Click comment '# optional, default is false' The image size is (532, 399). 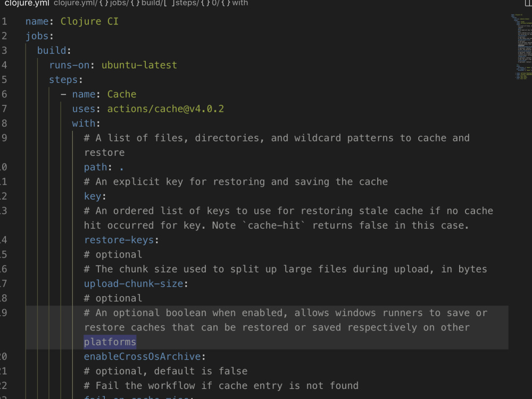165,371
